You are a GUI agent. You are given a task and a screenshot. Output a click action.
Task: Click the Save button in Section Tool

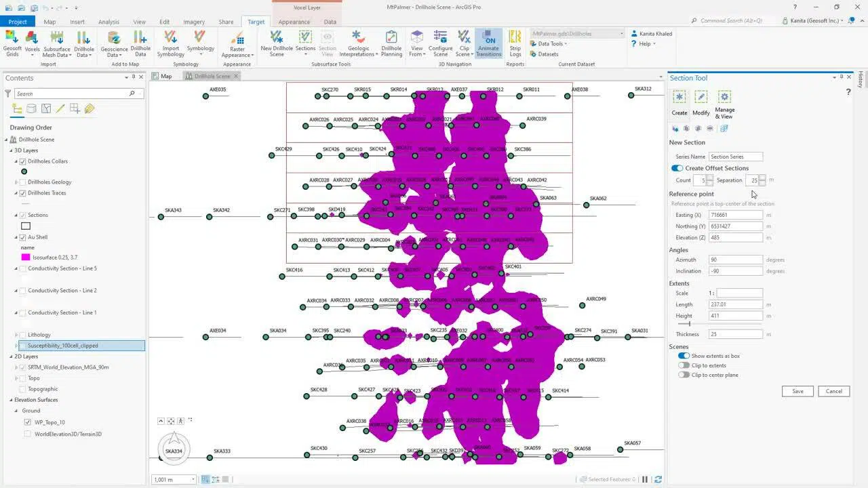[x=797, y=391]
